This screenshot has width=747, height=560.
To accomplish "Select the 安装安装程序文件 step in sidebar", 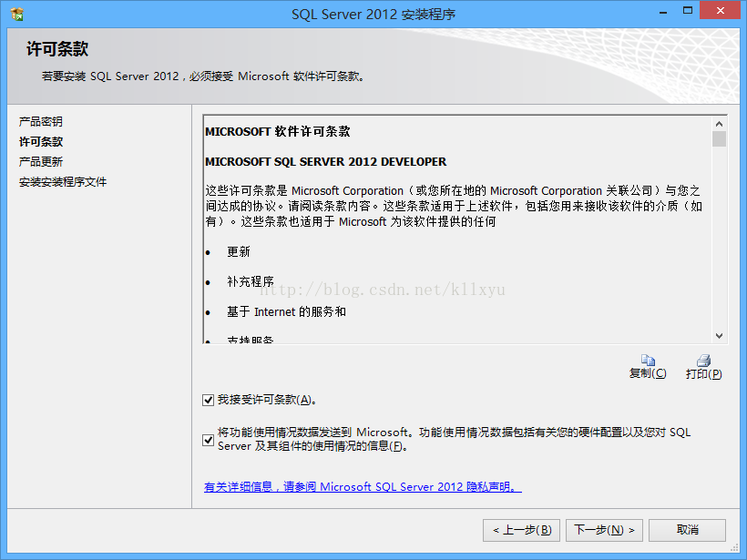I will click(63, 182).
